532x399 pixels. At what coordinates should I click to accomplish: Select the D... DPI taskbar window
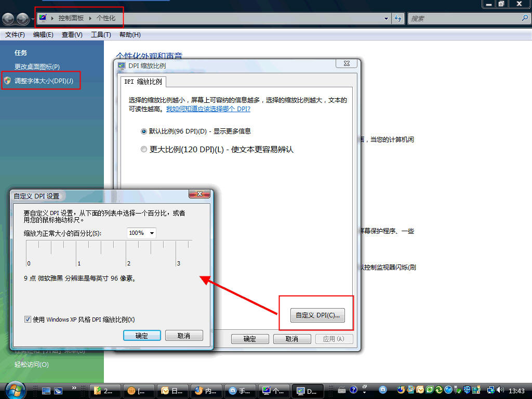[308, 391]
